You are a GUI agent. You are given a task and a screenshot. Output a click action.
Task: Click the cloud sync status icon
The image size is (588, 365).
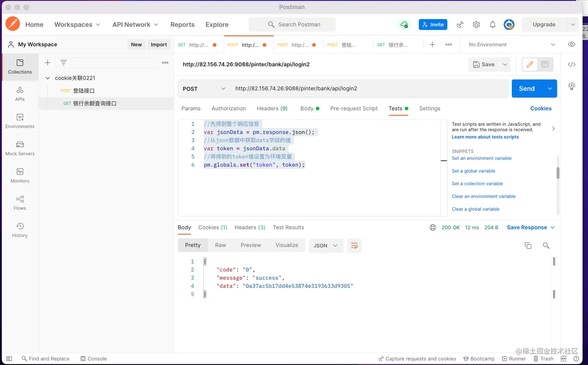pos(404,25)
